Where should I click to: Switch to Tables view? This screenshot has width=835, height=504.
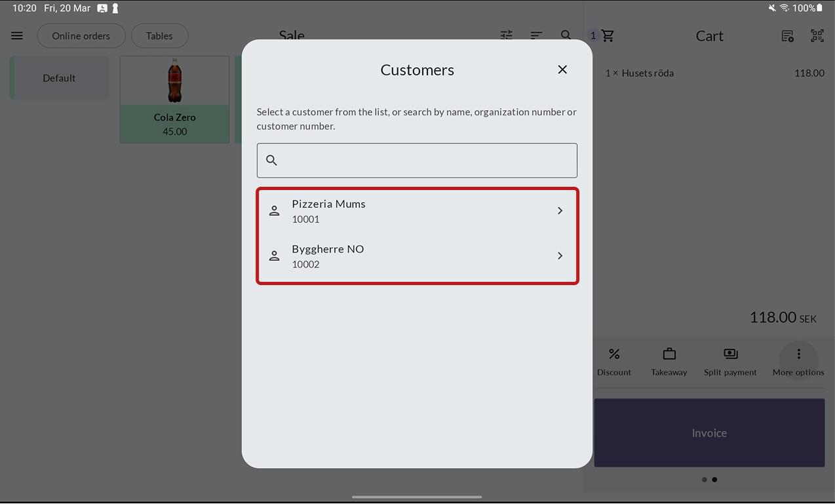point(159,36)
